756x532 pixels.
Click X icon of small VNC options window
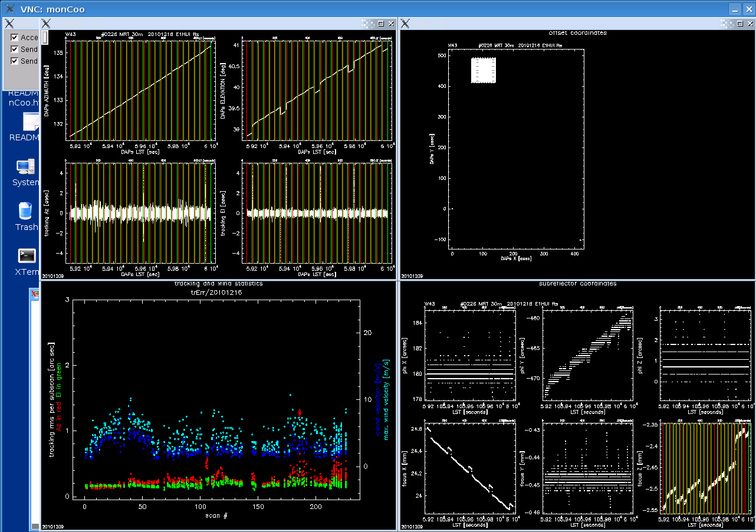[9, 24]
